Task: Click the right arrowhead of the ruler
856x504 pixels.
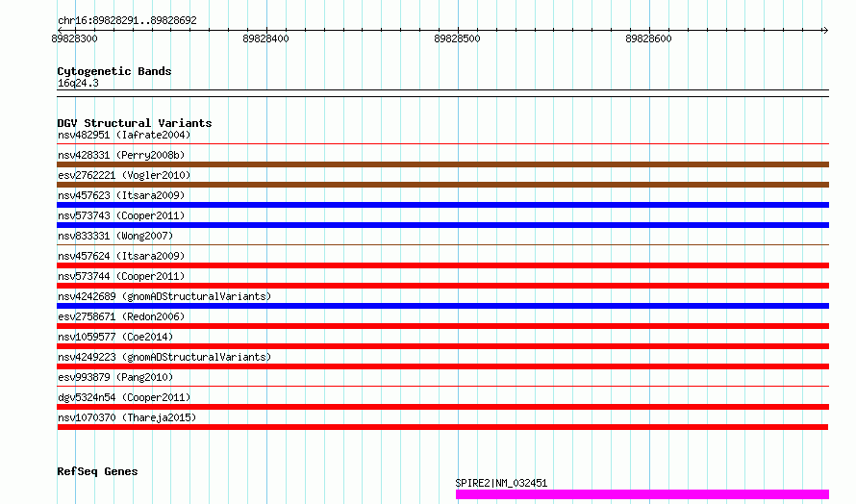Action: tap(825, 30)
